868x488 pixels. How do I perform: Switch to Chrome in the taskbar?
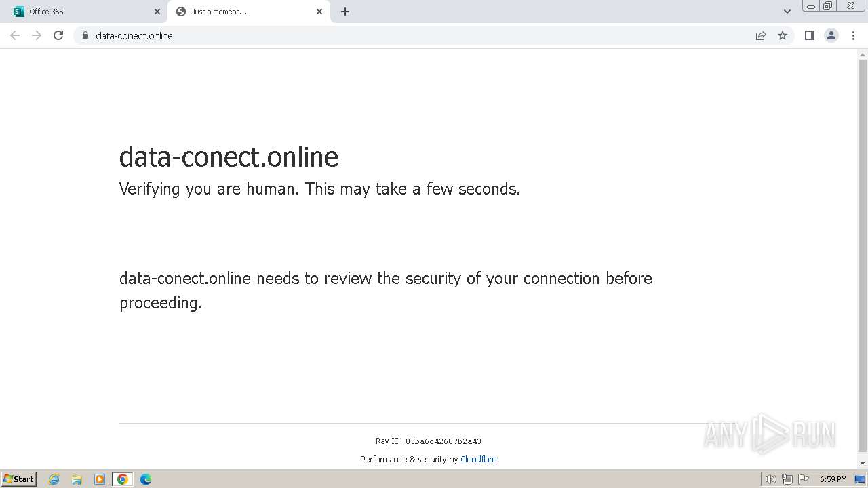[123, 479]
